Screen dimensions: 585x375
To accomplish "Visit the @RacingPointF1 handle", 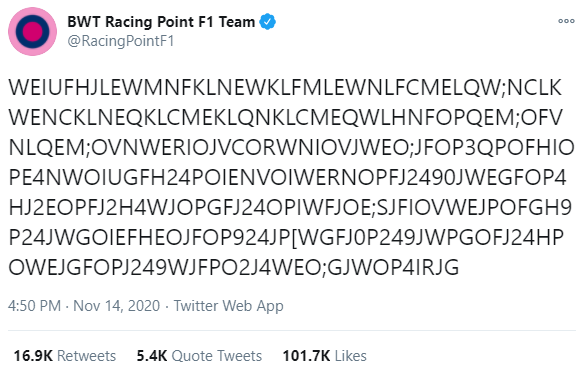I will click(x=121, y=41).
